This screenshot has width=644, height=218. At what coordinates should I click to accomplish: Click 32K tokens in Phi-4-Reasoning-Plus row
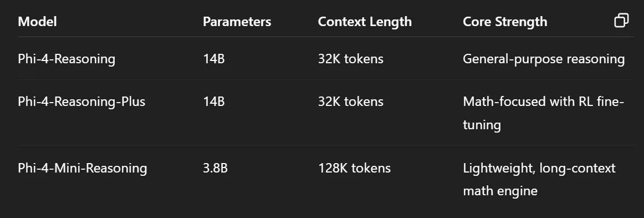coord(351,102)
